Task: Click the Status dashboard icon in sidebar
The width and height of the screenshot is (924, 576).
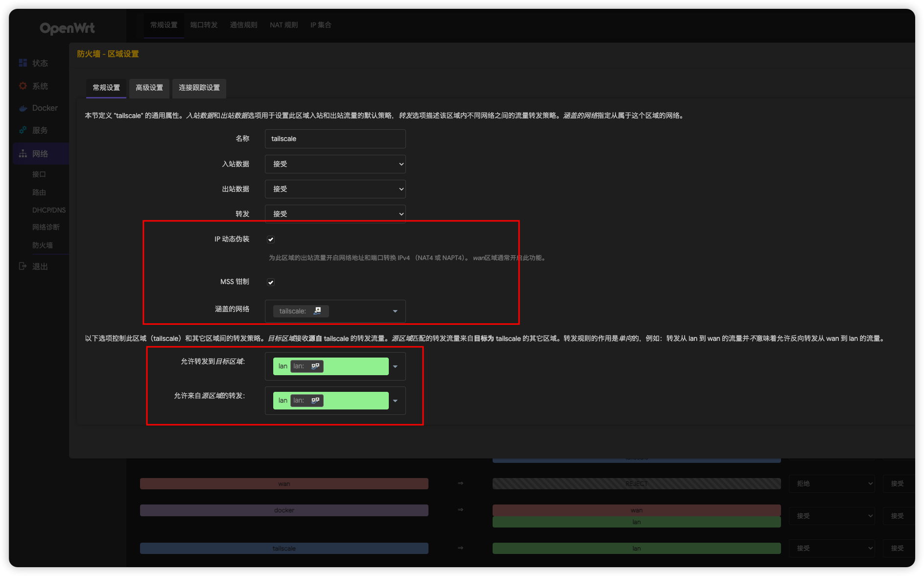Action: tap(23, 63)
